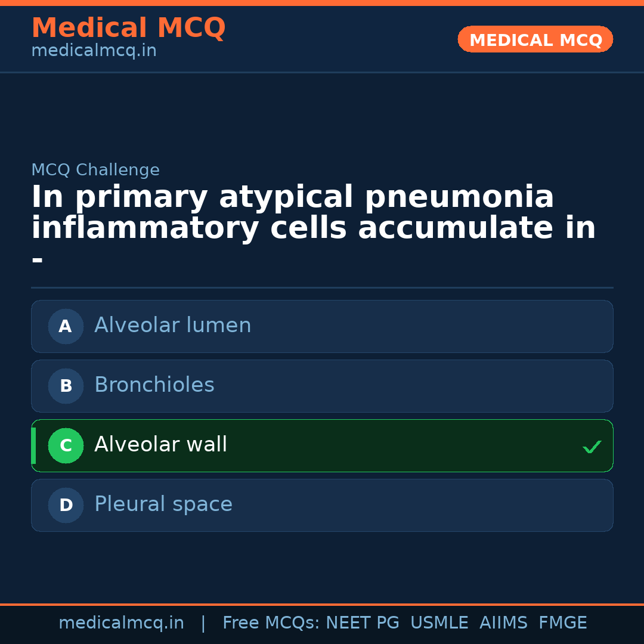Open medicalmcq.in link under the header title
Viewport: 644px width, 644px height.
94,51
